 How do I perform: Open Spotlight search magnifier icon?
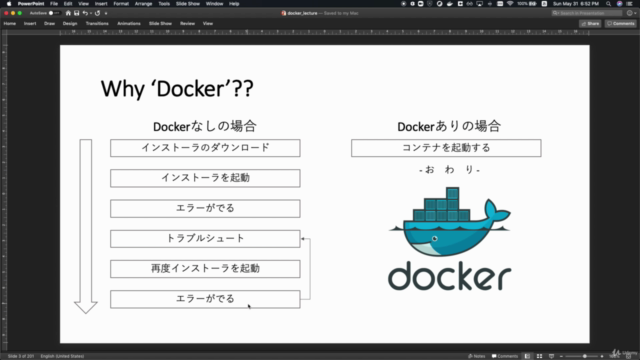609,4
